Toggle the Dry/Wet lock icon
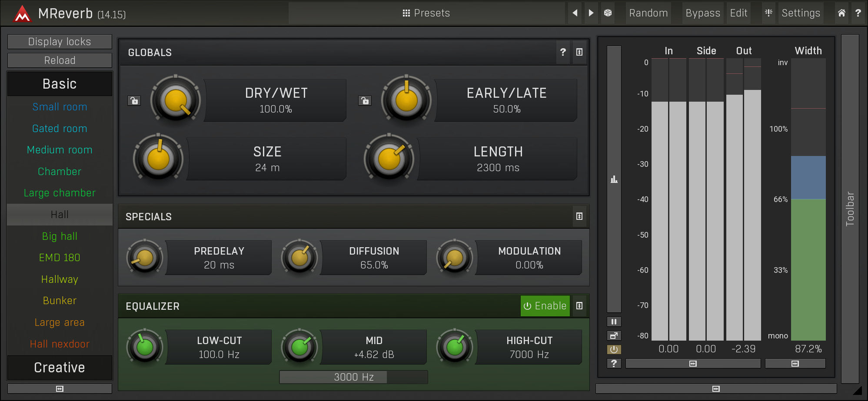Screen dimensions: 868x401 pyautogui.click(x=134, y=101)
